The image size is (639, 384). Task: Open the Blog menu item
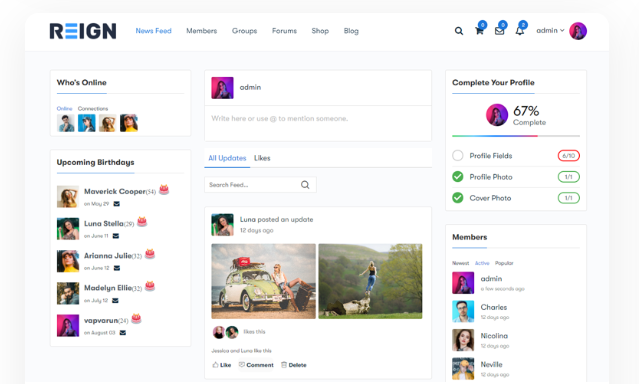pos(351,31)
